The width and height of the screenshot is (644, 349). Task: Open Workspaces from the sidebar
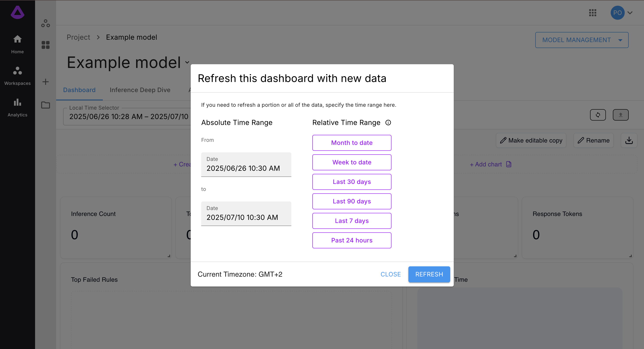click(18, 76)
